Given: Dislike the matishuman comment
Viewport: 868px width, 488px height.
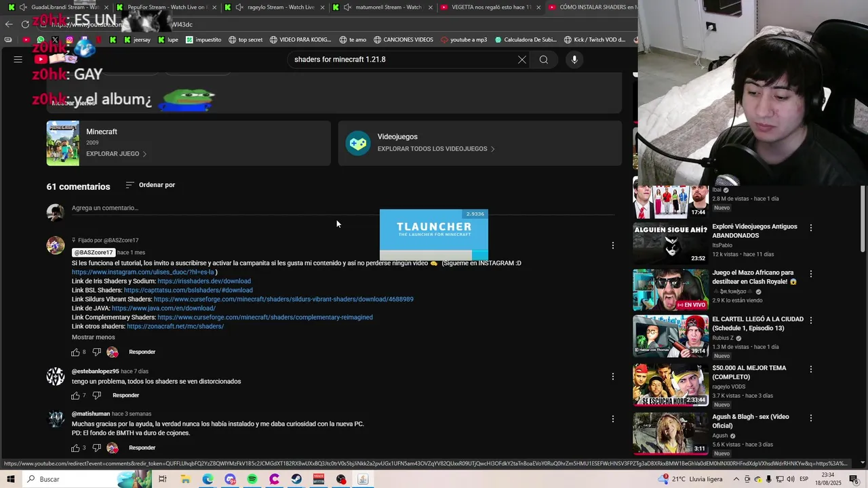Looking at the screenshot, I should pos(96,448).
